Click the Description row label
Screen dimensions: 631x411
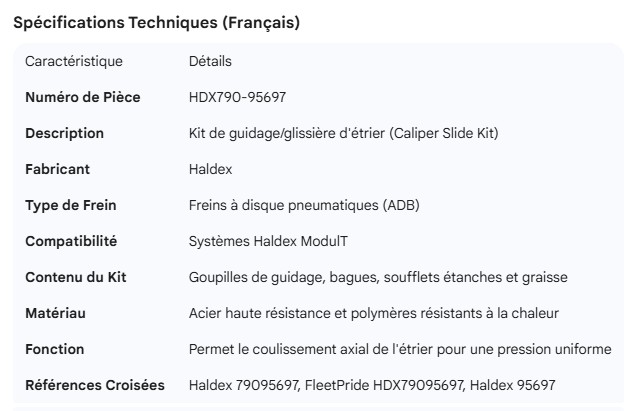[x=64, y=134]
